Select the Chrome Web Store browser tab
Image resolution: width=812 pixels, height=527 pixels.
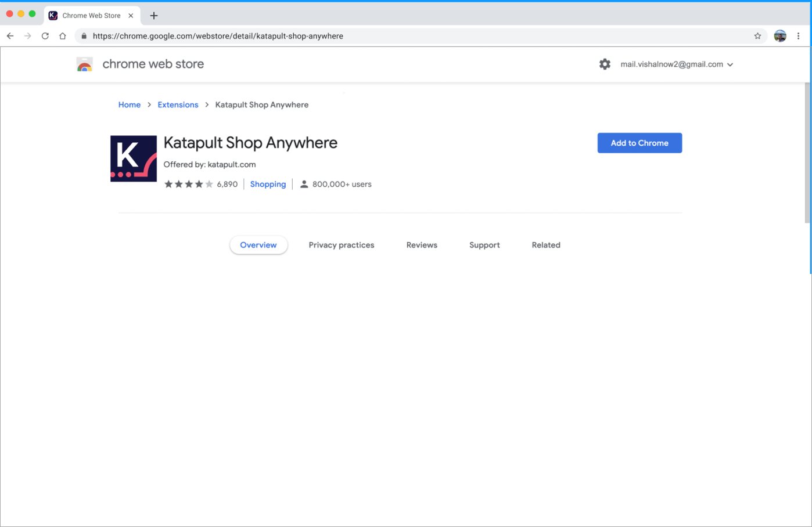(x=91, y=16)
